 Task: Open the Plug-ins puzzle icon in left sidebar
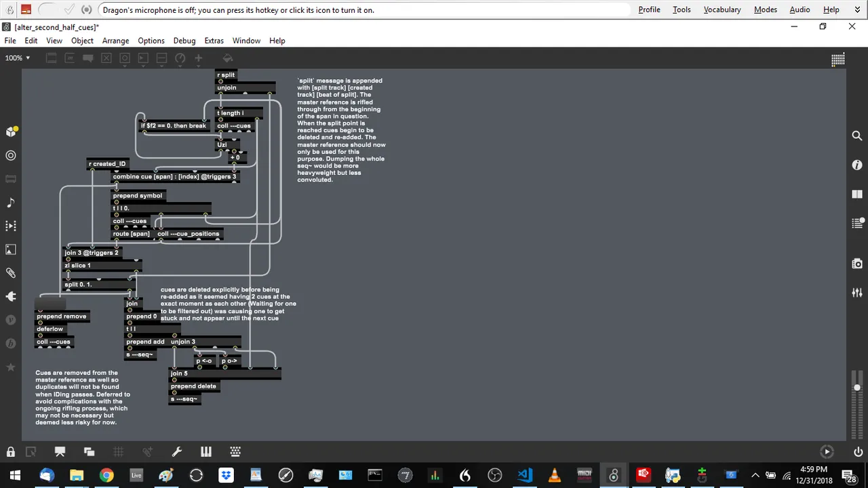11,297
